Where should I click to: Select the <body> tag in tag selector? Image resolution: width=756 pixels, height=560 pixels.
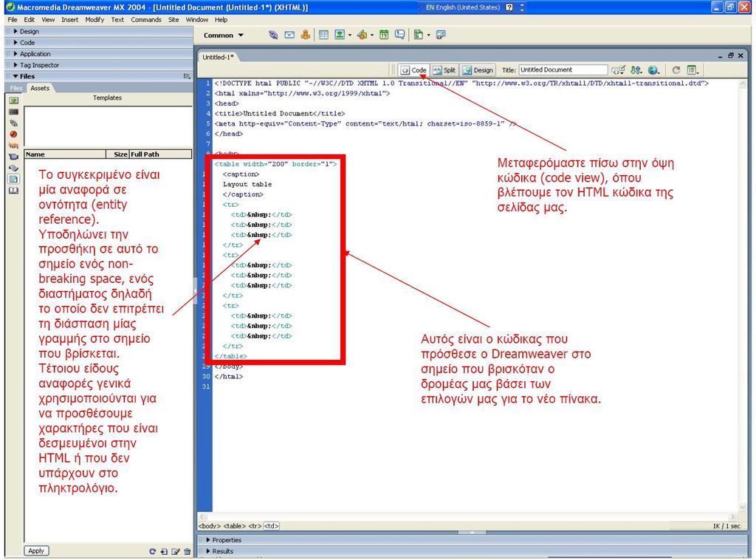(x=210, y=526)
